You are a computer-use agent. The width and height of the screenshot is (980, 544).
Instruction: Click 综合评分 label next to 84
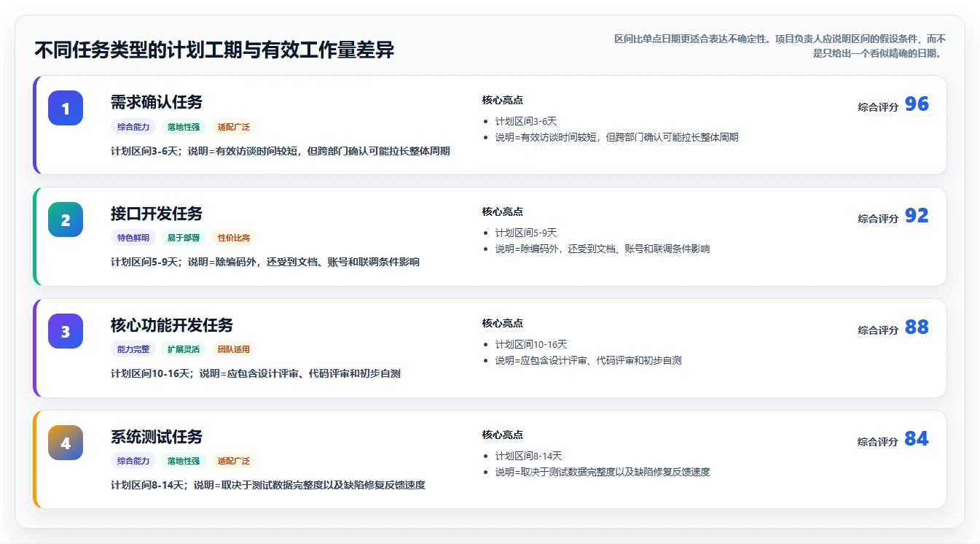878,442
